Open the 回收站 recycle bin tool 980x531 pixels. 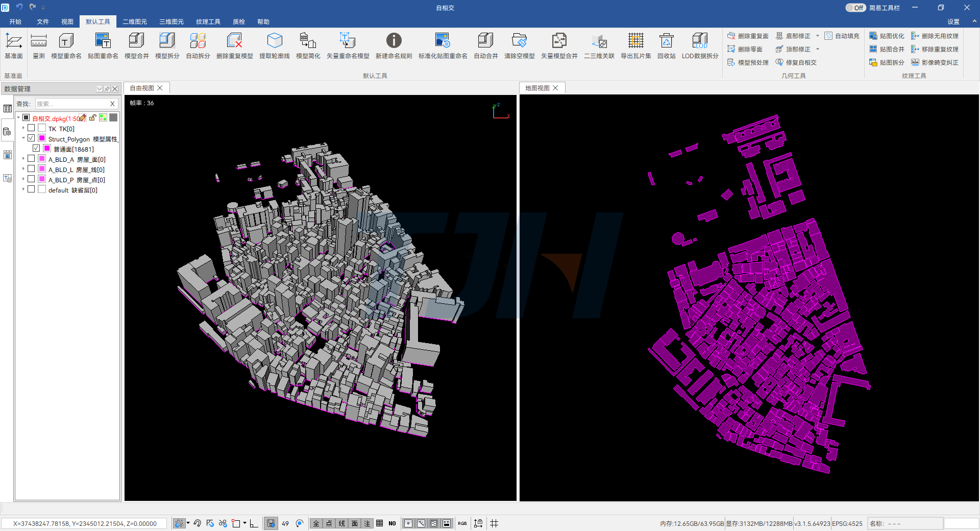(666, 41)
